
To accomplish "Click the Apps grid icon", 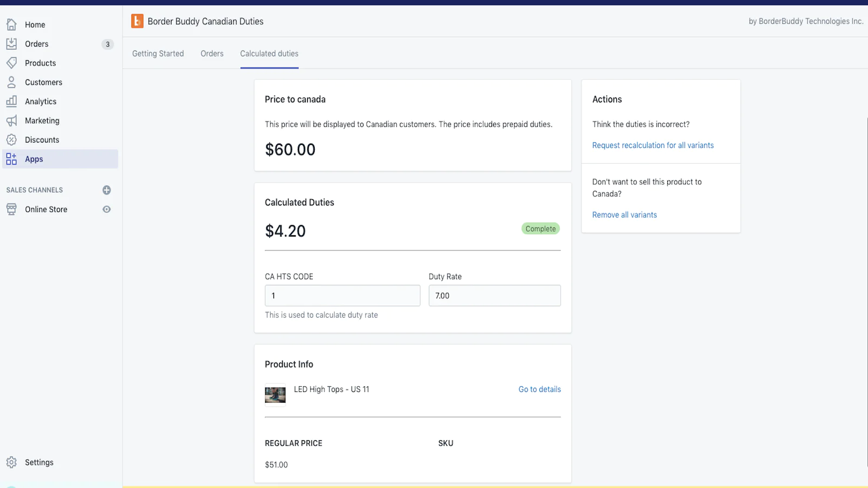I will pyautogui.click(x=11, y=159).
